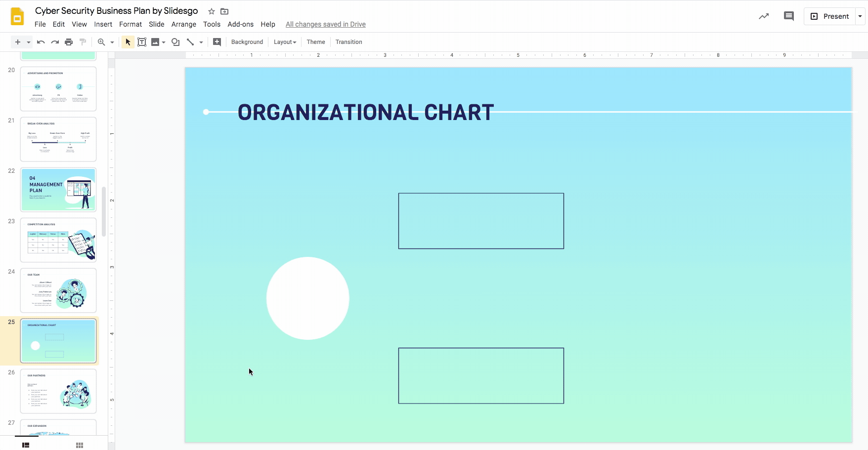Image resolution: width=868 pixels, height=450 pixels.
Task: Enable filmstrip view at bottom left
Action: [25, 445]
